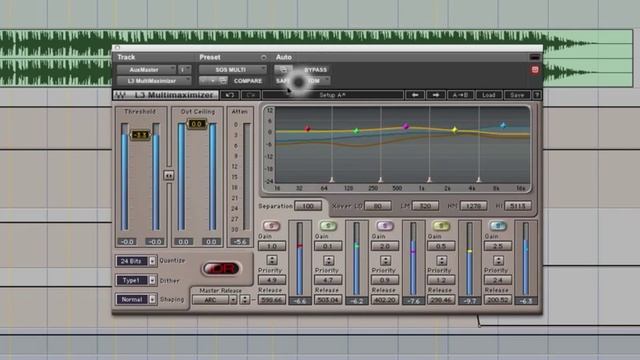Viewport: 640px width, 360px height.
Task: Solo the green low-mid band
Action: [328, 226]
